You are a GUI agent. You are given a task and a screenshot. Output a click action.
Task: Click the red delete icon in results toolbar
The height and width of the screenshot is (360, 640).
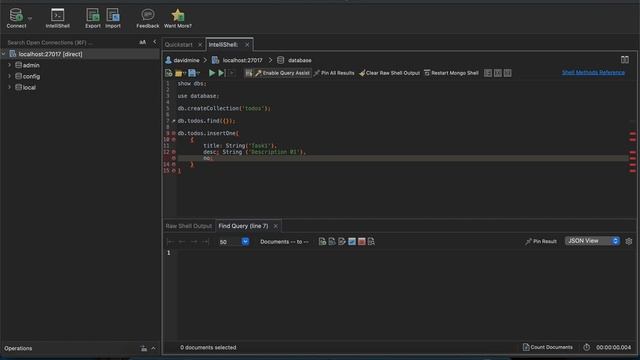(361, 242)
